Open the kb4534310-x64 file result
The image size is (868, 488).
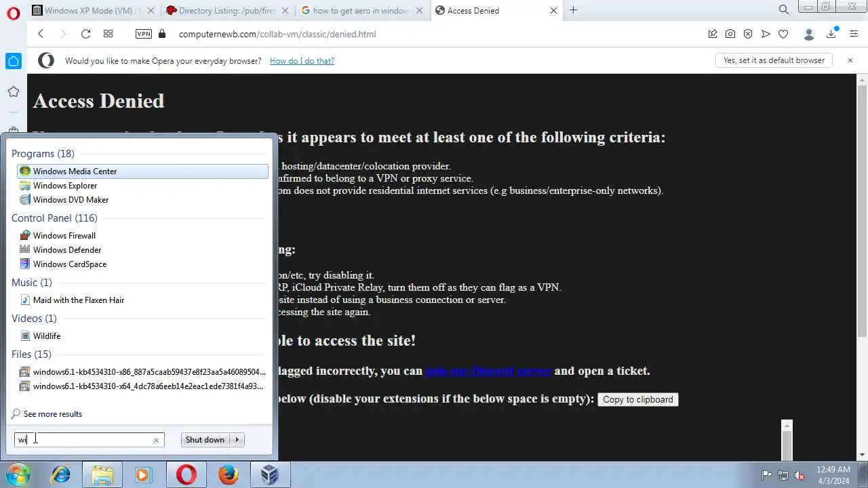[142, 386]
